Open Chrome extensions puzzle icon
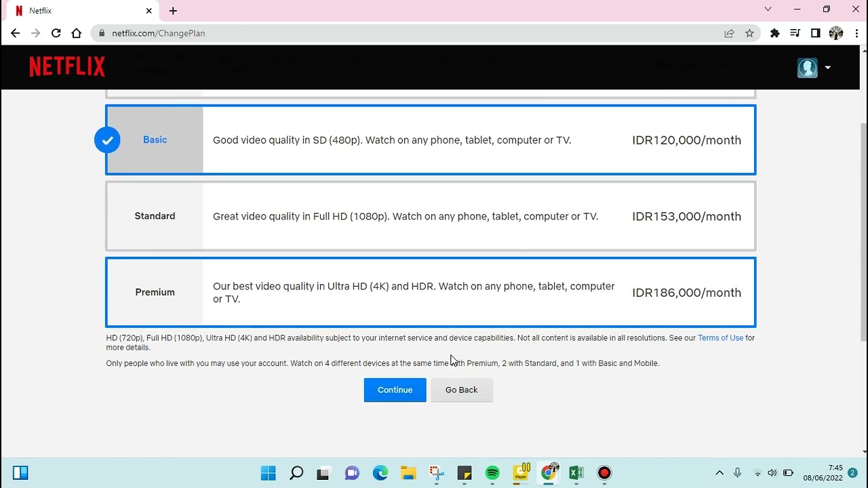Image resolution: width=868 pixels, height=488 pixels. (774, 33)
